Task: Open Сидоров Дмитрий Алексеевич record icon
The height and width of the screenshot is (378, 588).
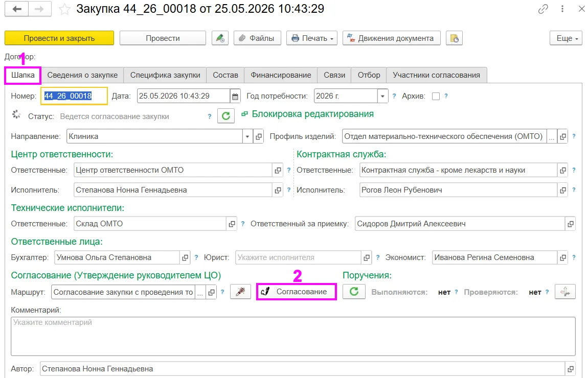Action: coord(571,224)
